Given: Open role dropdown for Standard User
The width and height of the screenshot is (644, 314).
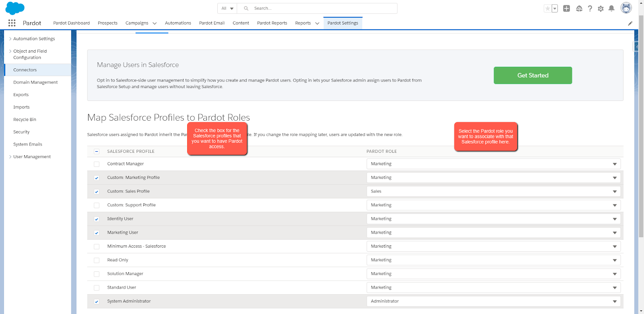Looking at the screenshot, I should click(x=493, y=287).
